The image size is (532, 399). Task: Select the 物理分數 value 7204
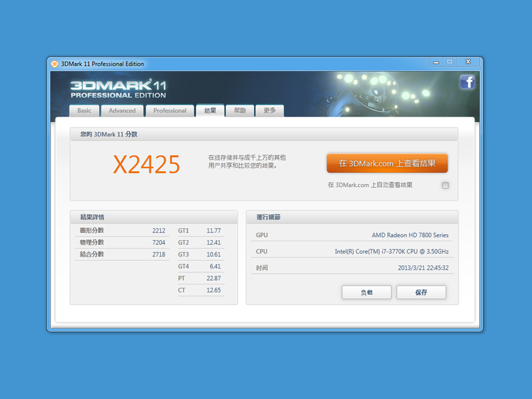click(159, 243)
